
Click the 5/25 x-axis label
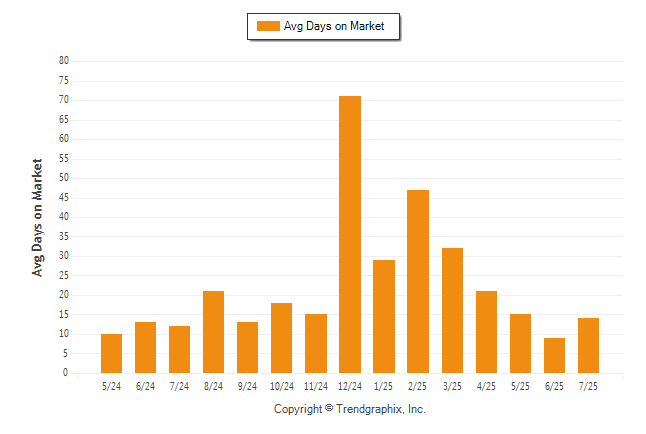pyautogui.click(x=520, y=386)
